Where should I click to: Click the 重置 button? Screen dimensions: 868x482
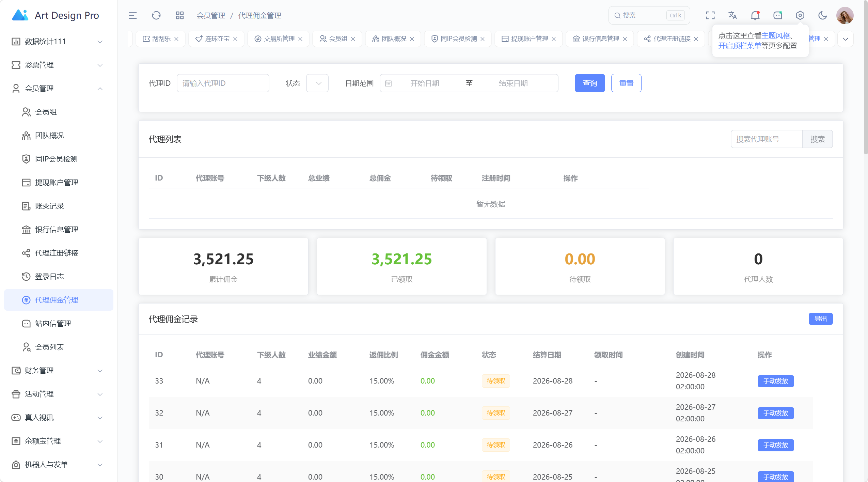pos(626,83)
